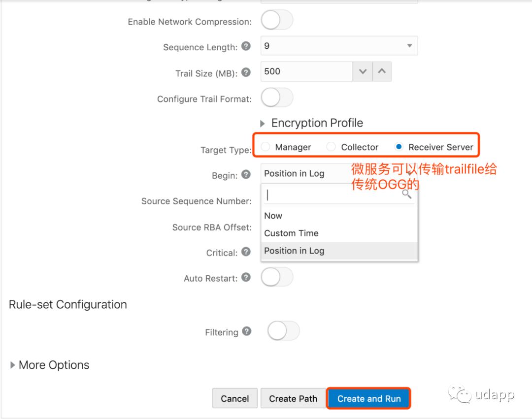Click inside the Trail Size input field
This screenshot has height=419, width=532.
[306, 72]
